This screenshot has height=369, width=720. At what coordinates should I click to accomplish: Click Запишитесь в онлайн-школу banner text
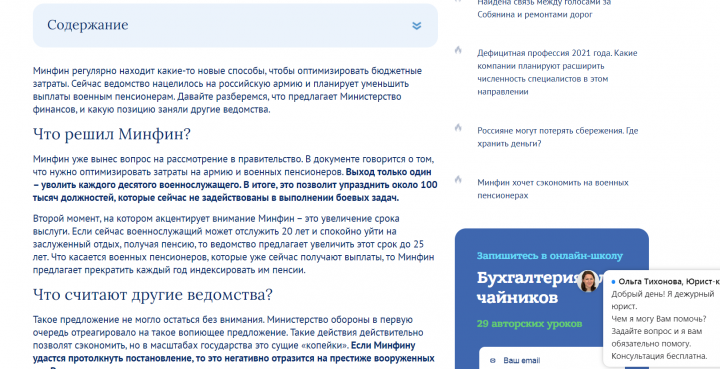[550, 256]
